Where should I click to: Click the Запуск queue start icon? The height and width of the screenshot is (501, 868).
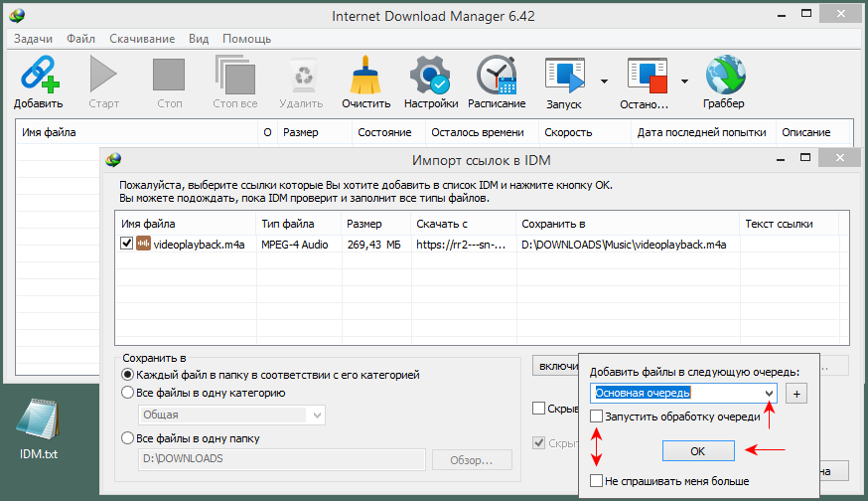coord(563,76)
